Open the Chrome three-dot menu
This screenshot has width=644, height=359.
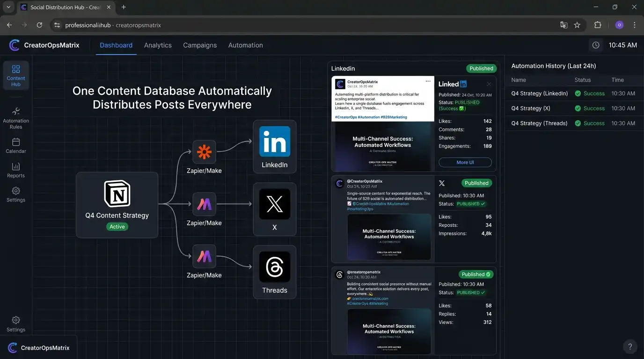tap(635, 25)
